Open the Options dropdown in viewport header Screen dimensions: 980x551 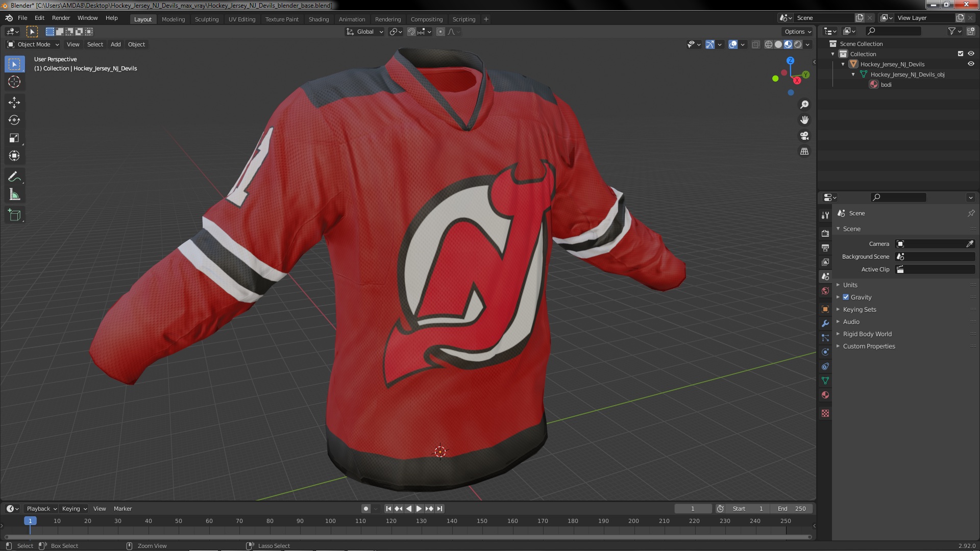point(798,32)
